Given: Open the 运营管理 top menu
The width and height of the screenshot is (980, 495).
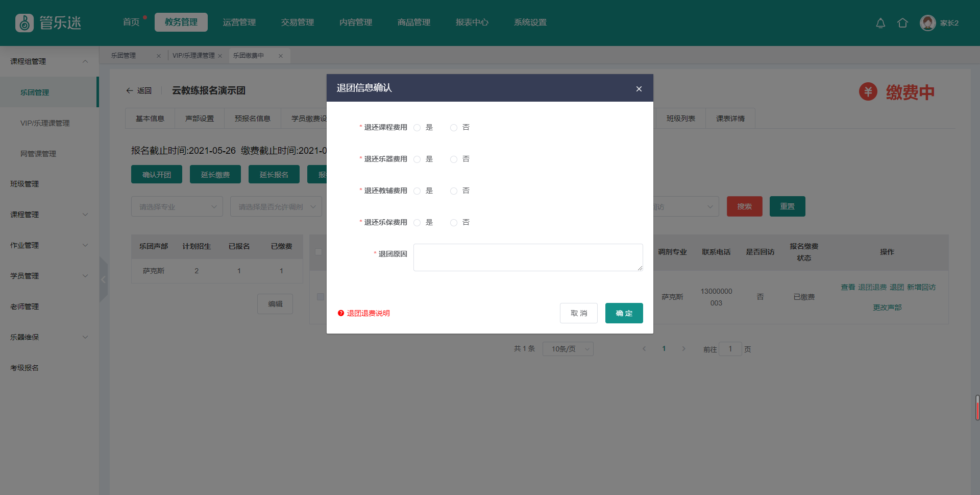Looking at the screenshot, I should click(239, 22).
